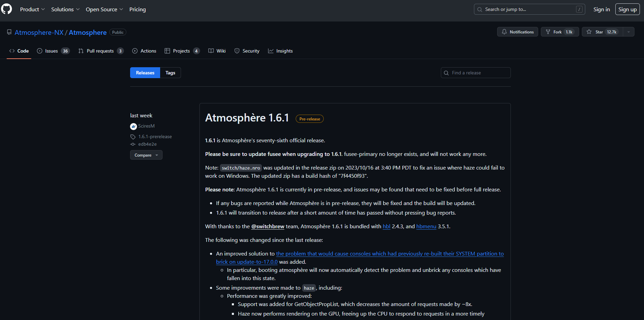
Task: Switch to the Code tab
Action: 19,51
